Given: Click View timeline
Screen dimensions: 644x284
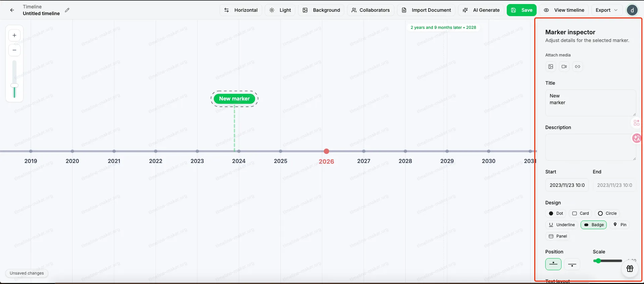Looking at the screenshot, I should click(x=564, y=10).
